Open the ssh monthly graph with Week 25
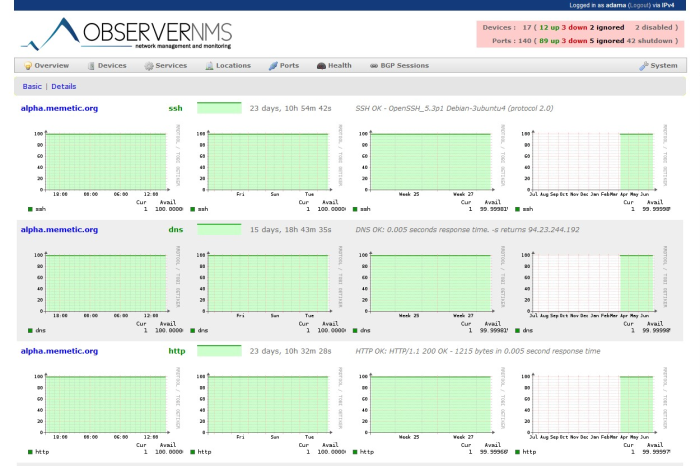Viewport: 700px width, 466px height. pos(431,169)
